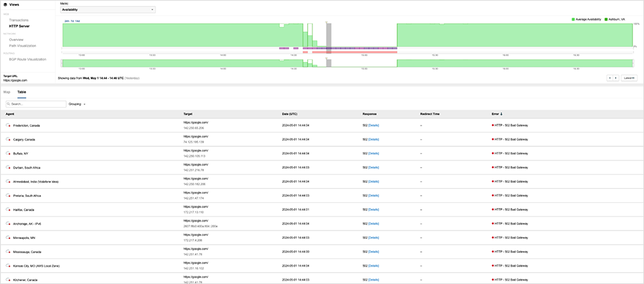The image size is (644, 284).
Task: Click the Durban, South Africa agent icon
Action: [x=8, y=167]
